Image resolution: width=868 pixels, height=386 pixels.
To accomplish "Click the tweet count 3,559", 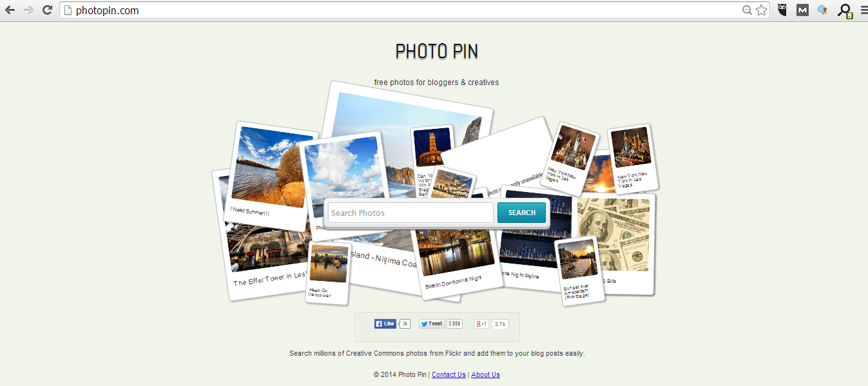I will tap(454, 323).
